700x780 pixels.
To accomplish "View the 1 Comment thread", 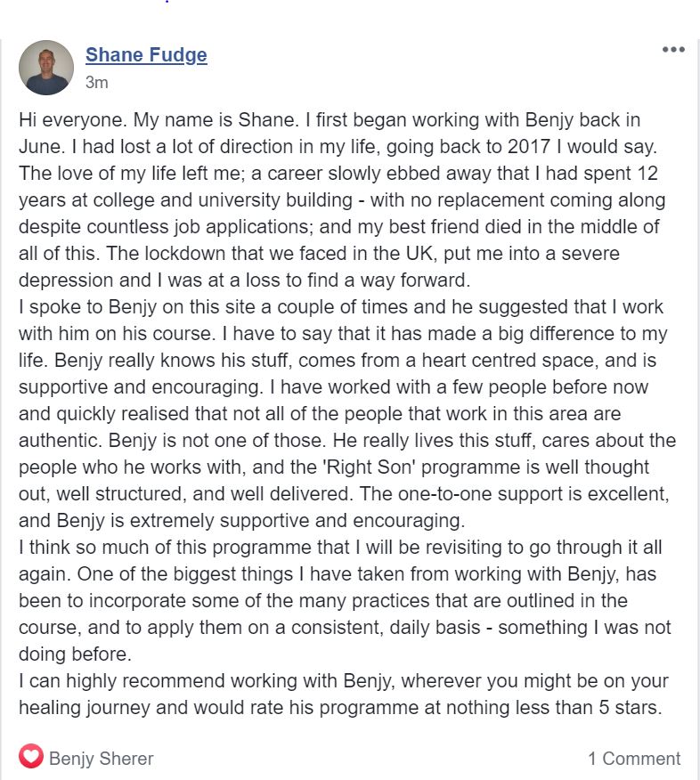I will (x=634, y=759).
